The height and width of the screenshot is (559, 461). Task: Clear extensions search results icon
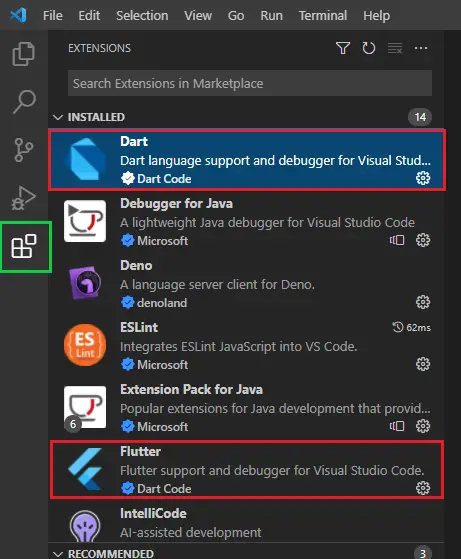395,48
